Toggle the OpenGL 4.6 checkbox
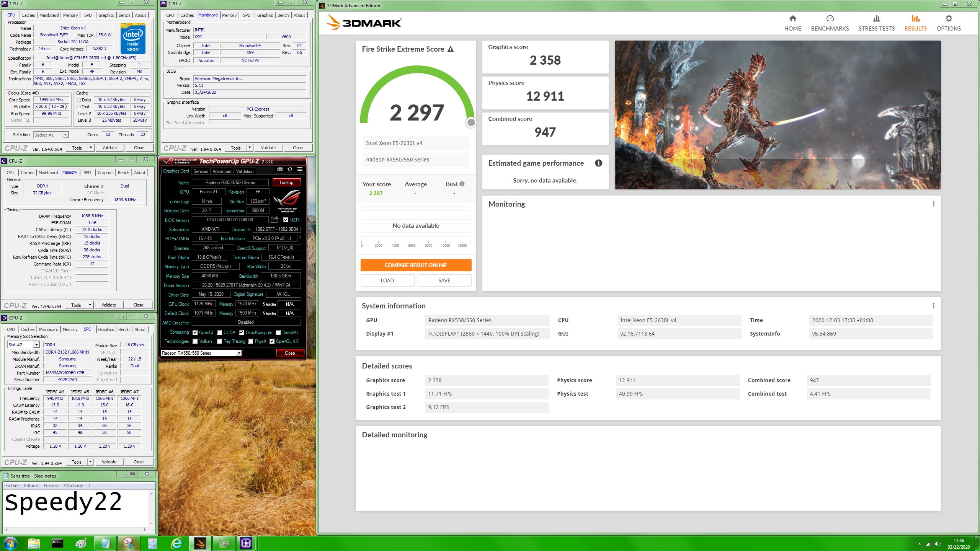The height and width of the screenshot is (551, 980). click(272, 341)
